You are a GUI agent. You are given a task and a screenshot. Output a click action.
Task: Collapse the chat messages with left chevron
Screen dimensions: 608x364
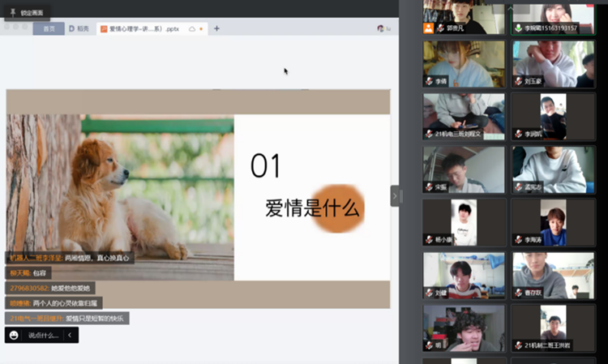(x=70, y=335)
